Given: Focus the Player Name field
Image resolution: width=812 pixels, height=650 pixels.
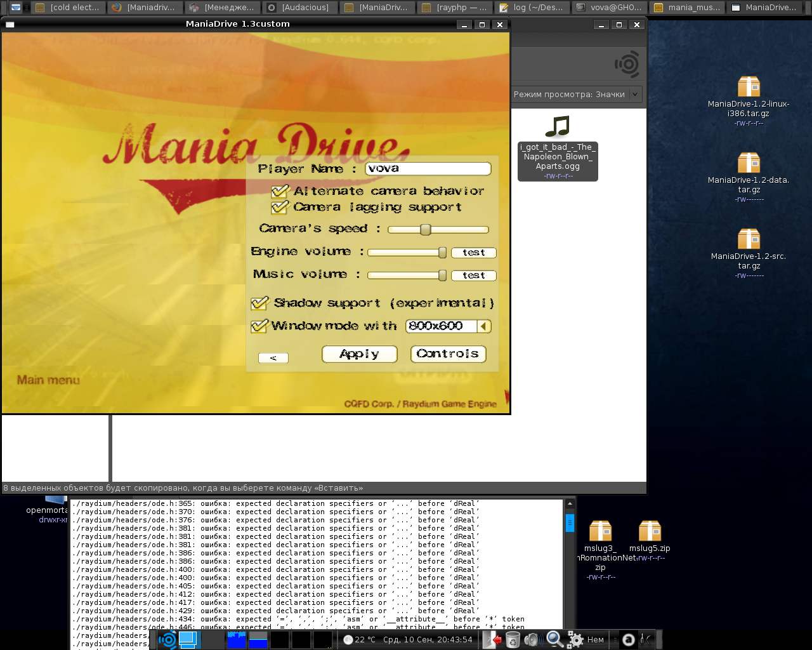Looking at the screenshot, I should coord(428,169).
